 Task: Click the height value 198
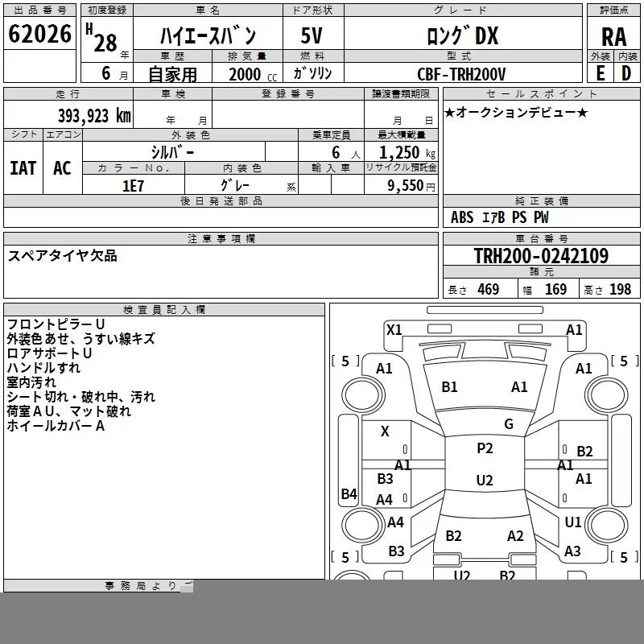620,289
